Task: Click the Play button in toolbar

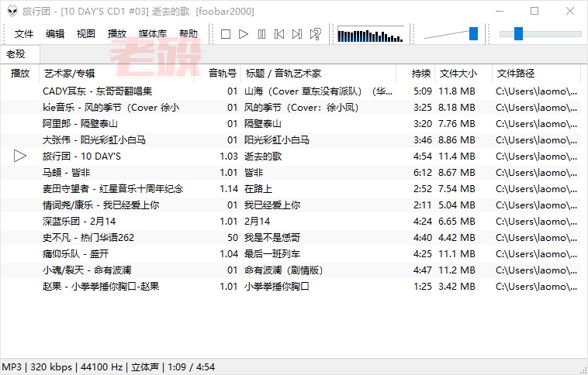Action: [244, 34]
